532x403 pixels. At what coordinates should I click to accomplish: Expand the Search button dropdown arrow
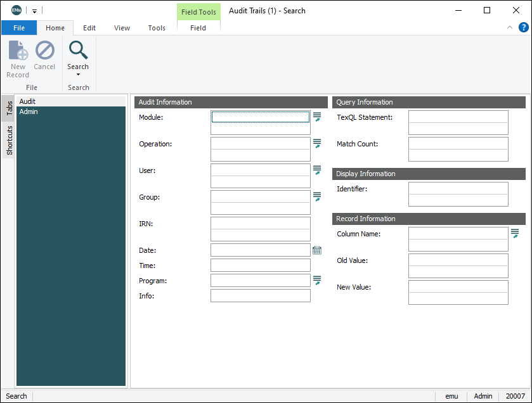click(78, 75)
